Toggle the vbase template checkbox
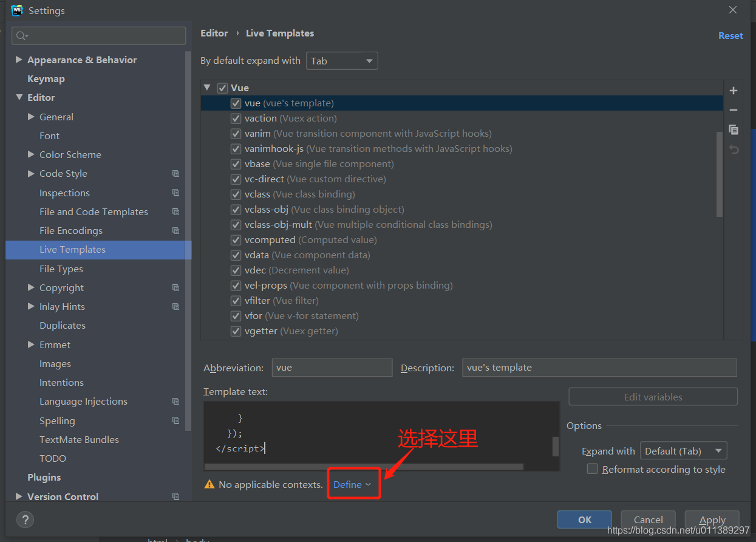The image size is (756, 542). [x=236, y=164]
